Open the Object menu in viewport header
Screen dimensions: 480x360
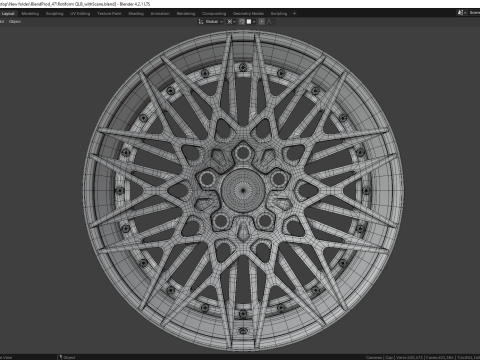15,22
